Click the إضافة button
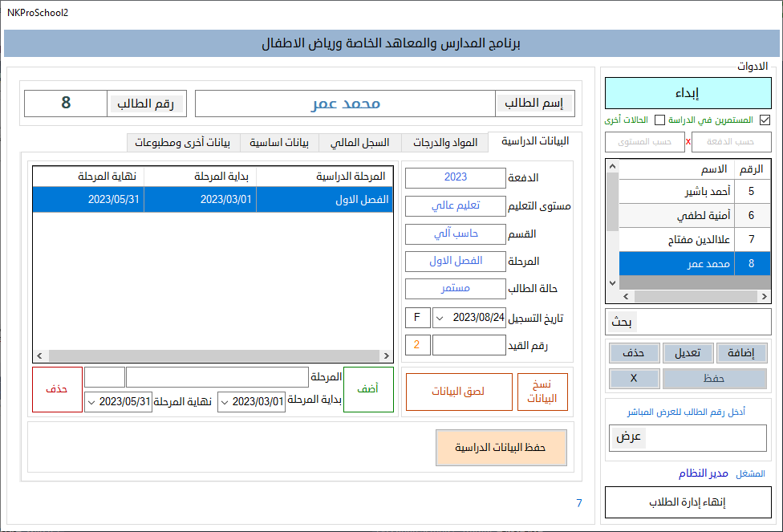Screen dimensions: 783x532 pyautogui.click(x=741, y=353)
